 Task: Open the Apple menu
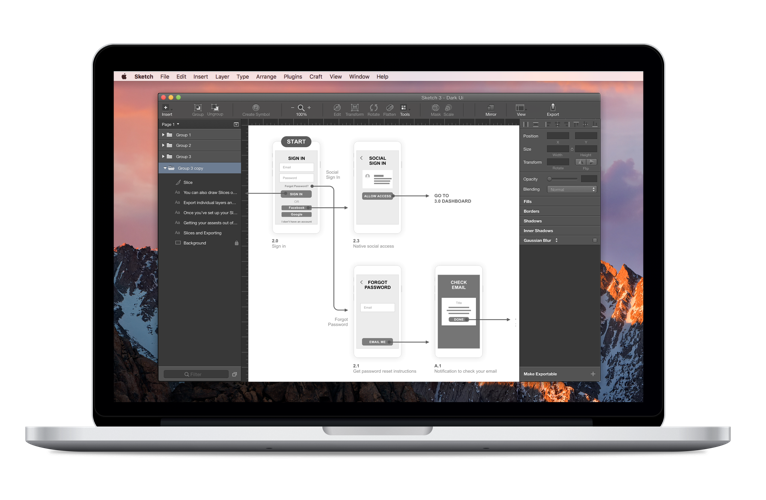124,77
